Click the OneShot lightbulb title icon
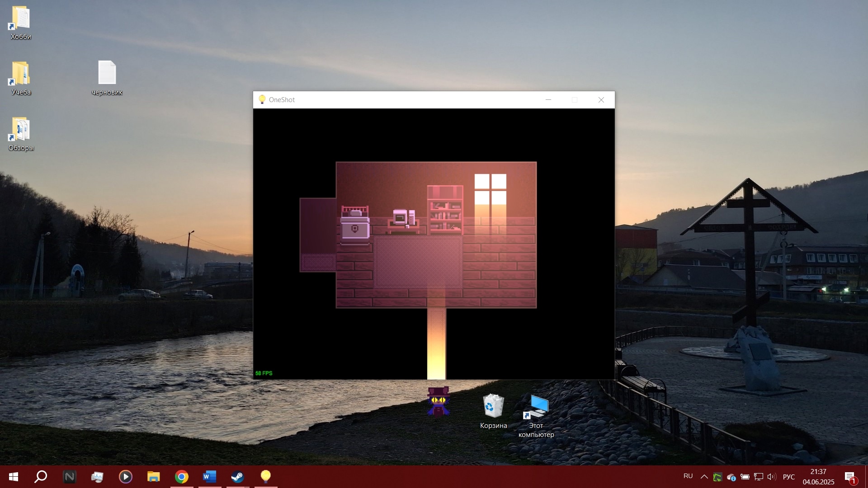Screen dimensions: 868x488 coord(262,99)
